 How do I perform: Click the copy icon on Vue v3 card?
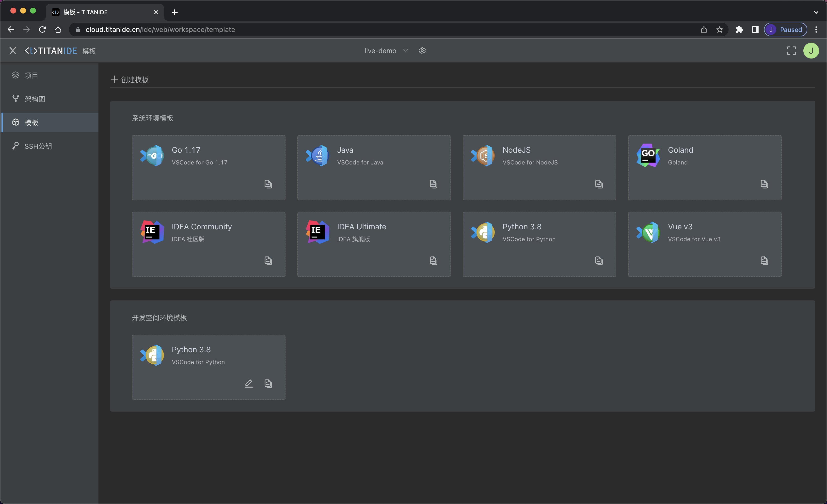pos(764,261)
